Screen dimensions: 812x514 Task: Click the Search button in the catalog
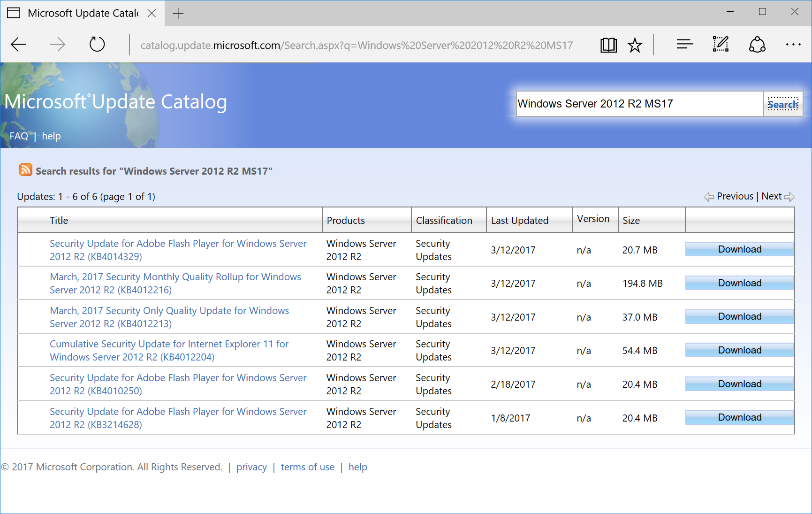point(782,104)
